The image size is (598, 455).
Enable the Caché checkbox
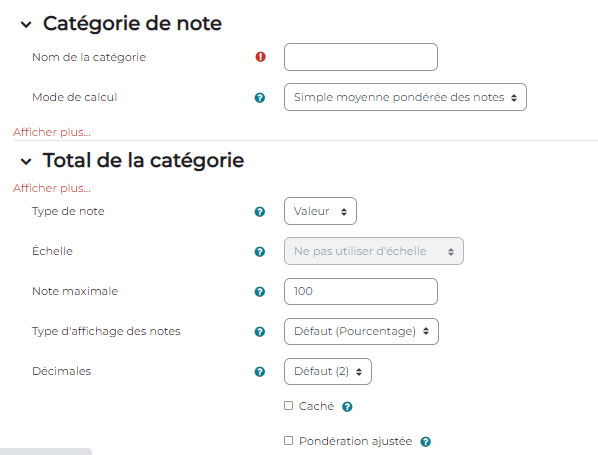(289, 406)
